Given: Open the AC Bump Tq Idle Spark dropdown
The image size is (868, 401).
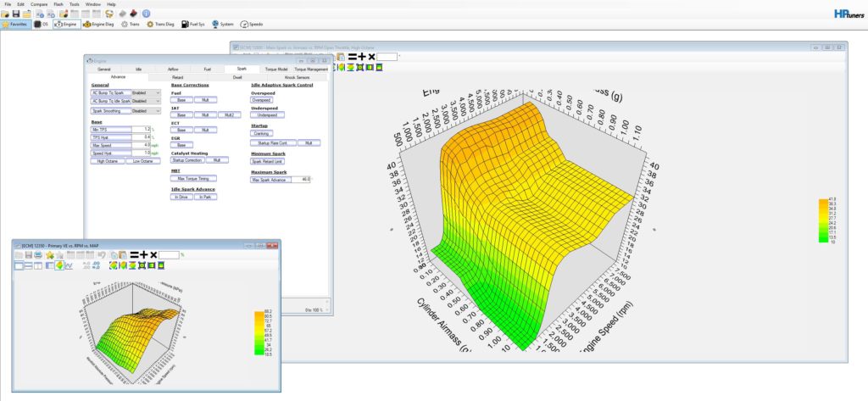Looking at the screenshot, I should [x=146, y=100].
